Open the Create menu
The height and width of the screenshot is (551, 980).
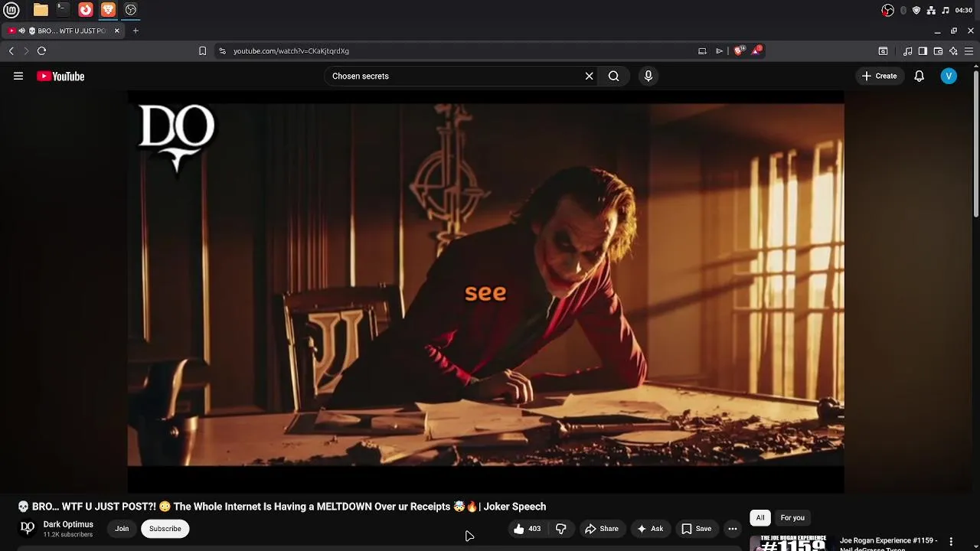coord(879,76)
